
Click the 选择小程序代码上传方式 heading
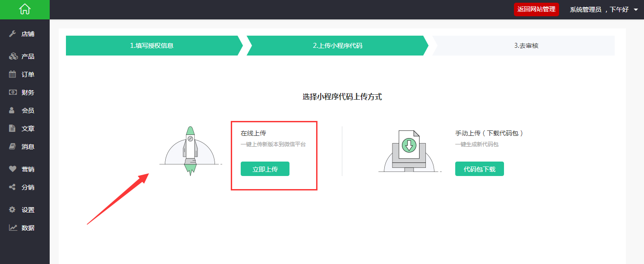342,97
